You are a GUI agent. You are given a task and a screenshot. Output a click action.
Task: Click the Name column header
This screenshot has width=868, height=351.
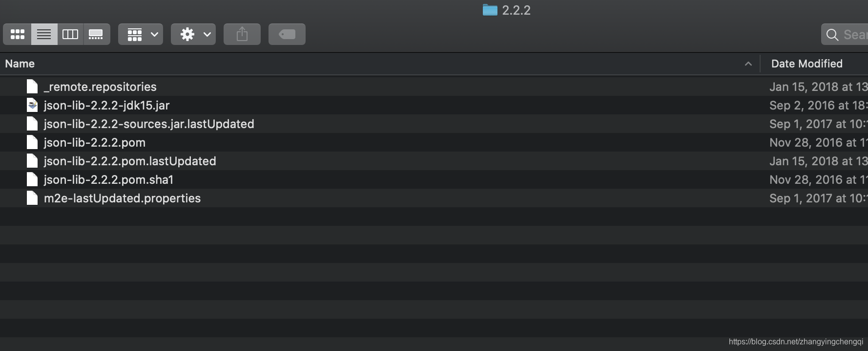(x=20, y=64)
